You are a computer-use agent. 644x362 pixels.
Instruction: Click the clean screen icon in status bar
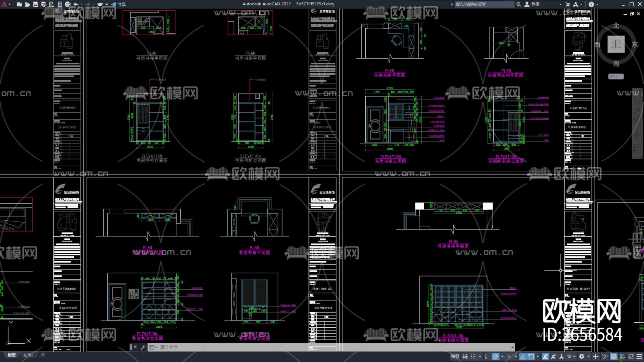pyautogui.click(x=631, y=356)
